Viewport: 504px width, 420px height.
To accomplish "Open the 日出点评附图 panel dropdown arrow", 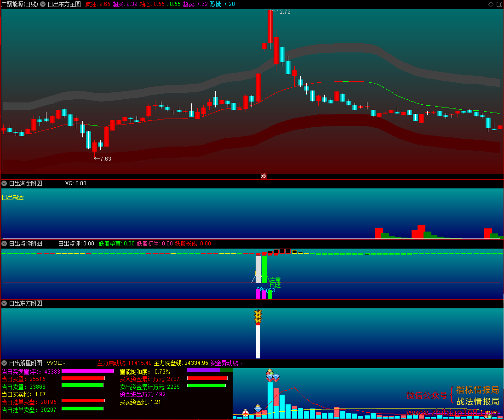I will click(x=4, y=244).
